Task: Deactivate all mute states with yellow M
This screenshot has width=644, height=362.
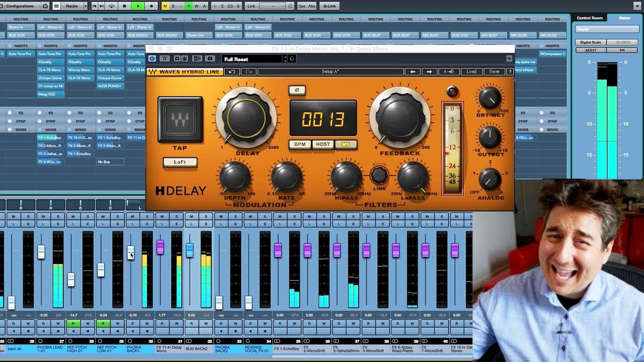Action: (166, 6)
